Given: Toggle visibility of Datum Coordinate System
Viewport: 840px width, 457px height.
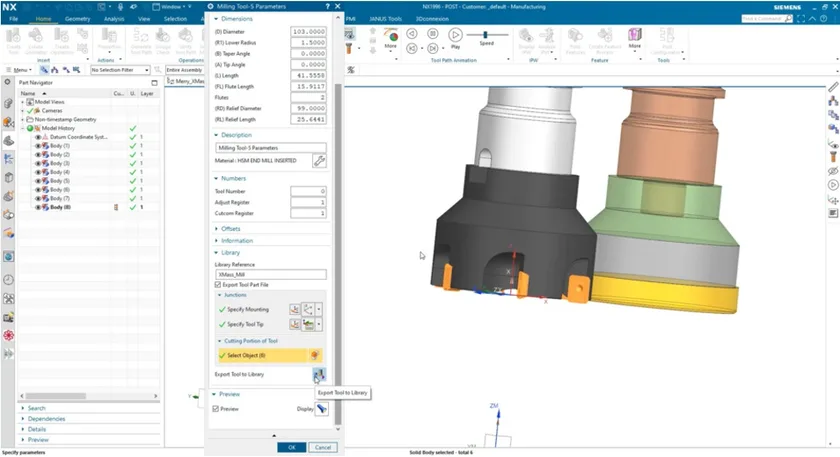Looking at the screenshot, I should click(38, 137).
